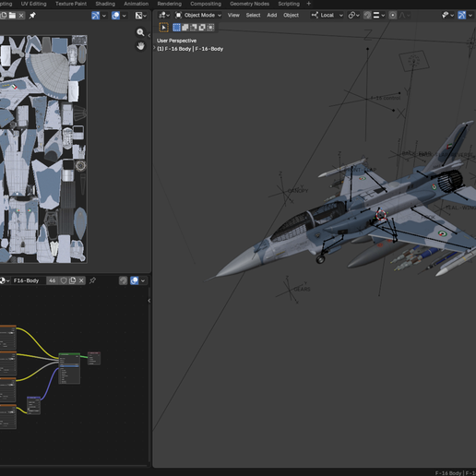Image resolution: width=476 pixels, height=476 pixels.
Task: Open the Add menu in 3D viewport
Action: click(272, 15)
